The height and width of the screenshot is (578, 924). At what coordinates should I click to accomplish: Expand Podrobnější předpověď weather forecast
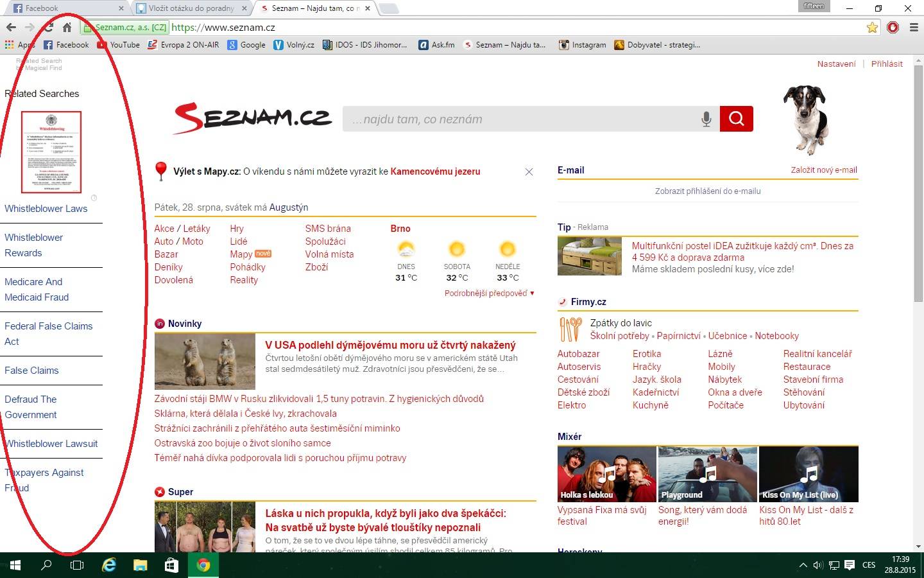489,293
